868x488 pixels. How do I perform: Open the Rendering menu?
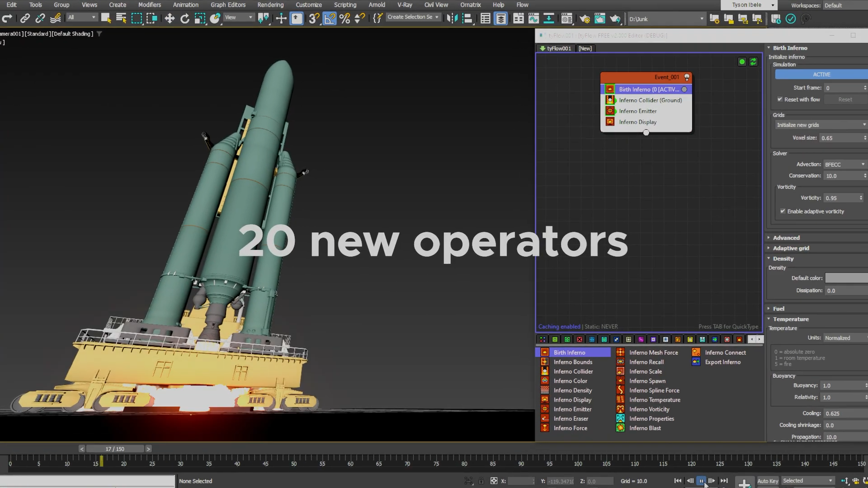[x=270, y=5]
